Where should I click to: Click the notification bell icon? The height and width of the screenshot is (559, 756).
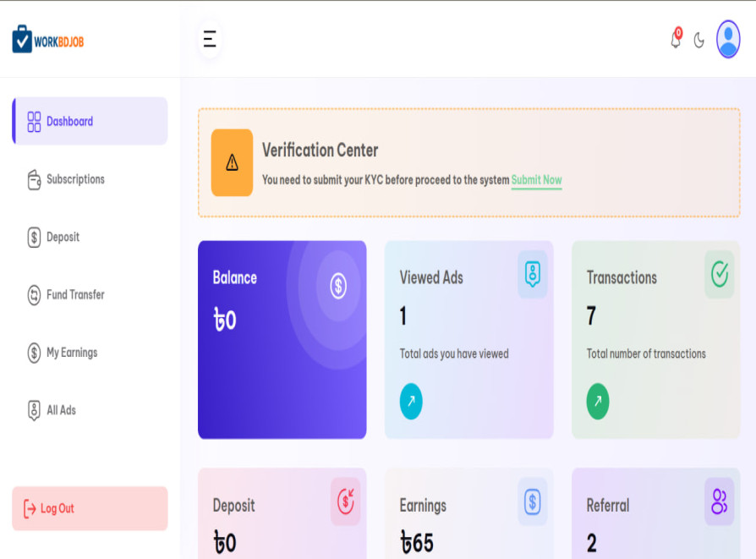[x=676, y=40]
